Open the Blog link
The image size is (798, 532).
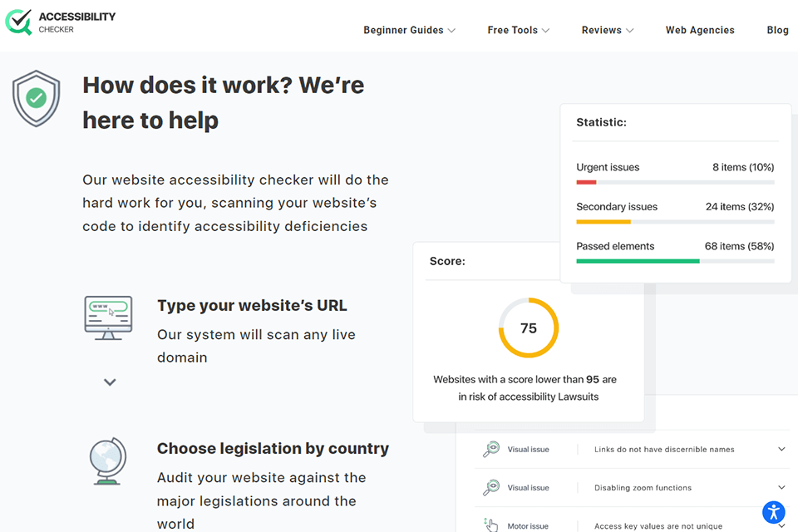click(x=778, y=30)
